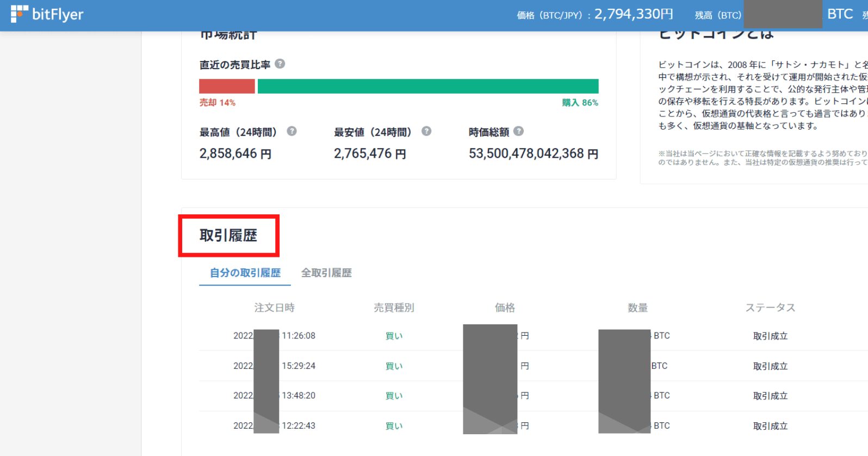The image size is (868, 456).
Task: Click the 売買種別 column header
Action: (x=394, y=308)
